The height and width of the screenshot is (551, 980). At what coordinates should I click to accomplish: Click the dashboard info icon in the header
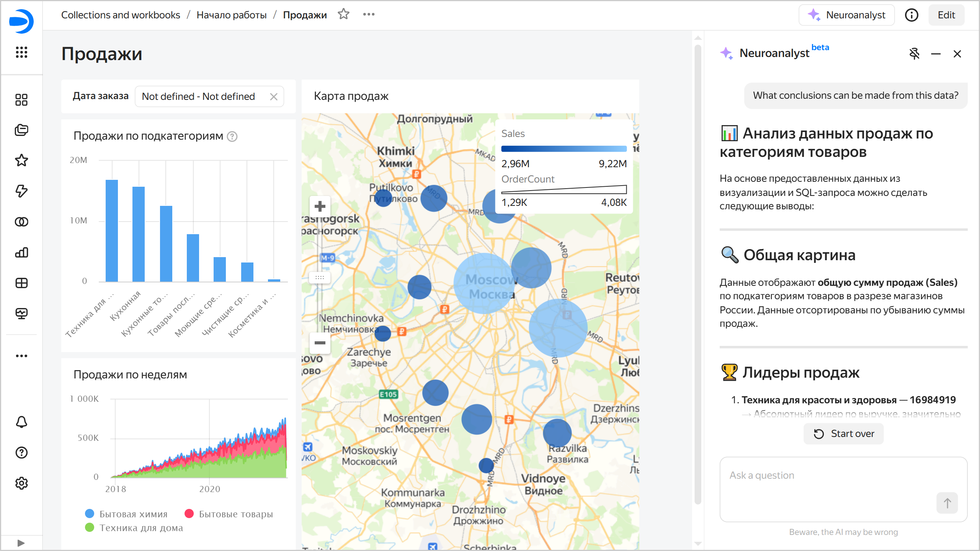[x=911, y=15]
